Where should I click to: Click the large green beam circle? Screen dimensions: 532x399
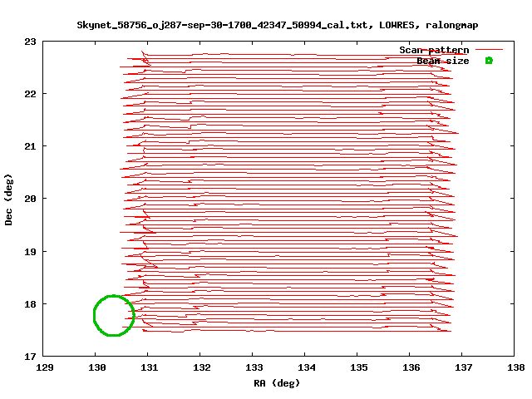click(x=114, y=316)
